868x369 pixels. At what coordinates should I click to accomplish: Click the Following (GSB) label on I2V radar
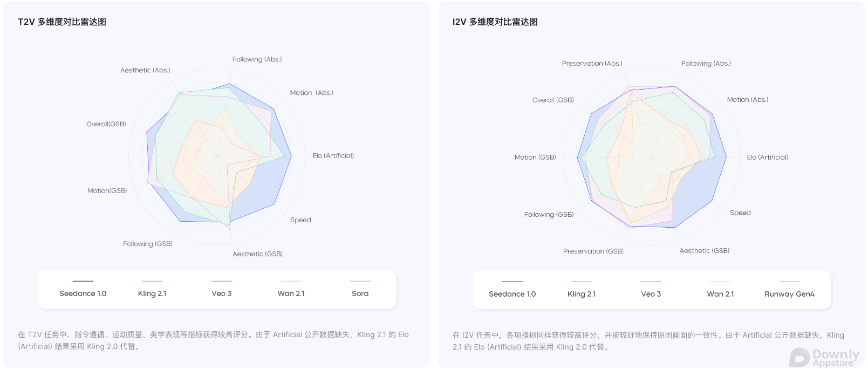click(549, 214)
